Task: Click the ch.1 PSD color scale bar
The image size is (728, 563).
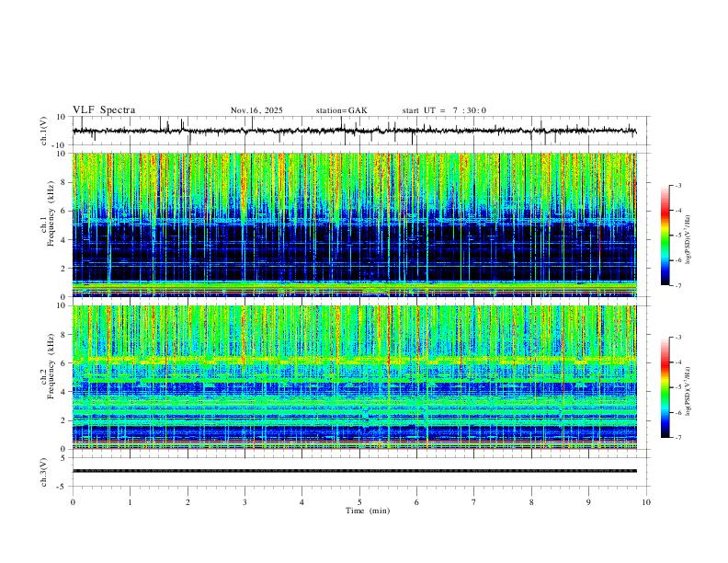Action: click(x=665, y=236)
